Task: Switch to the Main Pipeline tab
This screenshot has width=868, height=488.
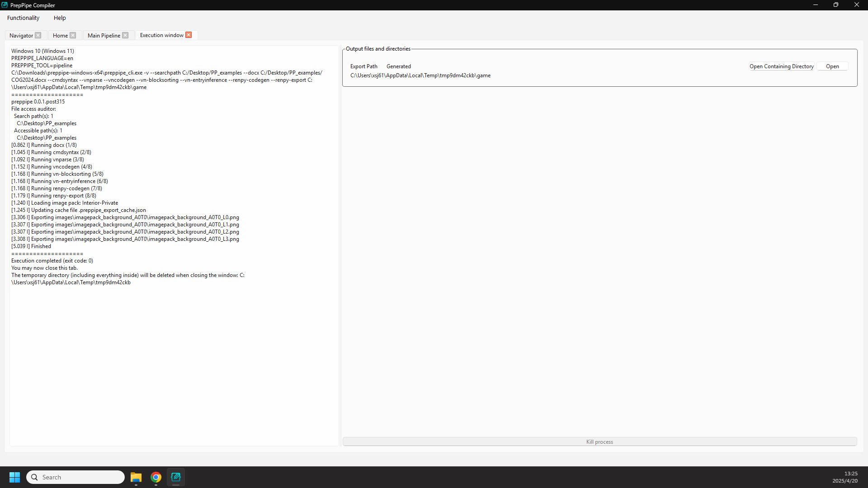Action: pyautogui.click(x=103, y=35)
